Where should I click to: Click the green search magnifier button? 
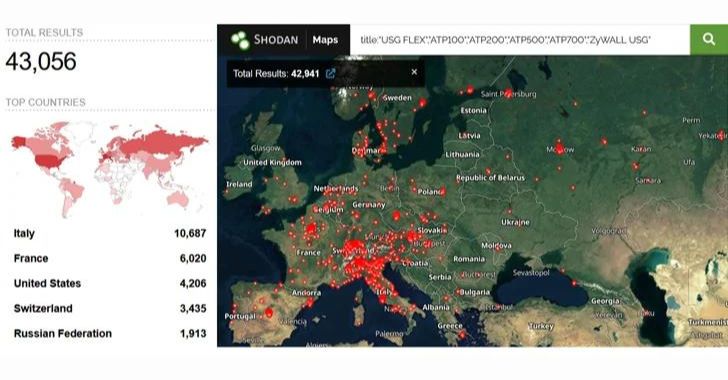click(x=708, y=39)
